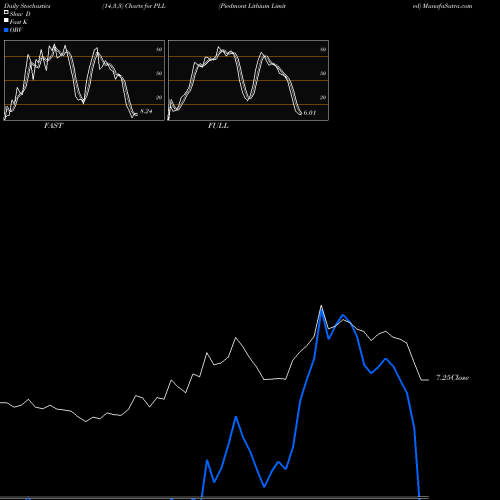Viewport: 500px width, 500px height.
Task: Click the 20 level label in FULL chart
Action: click(x=323, y=97)
